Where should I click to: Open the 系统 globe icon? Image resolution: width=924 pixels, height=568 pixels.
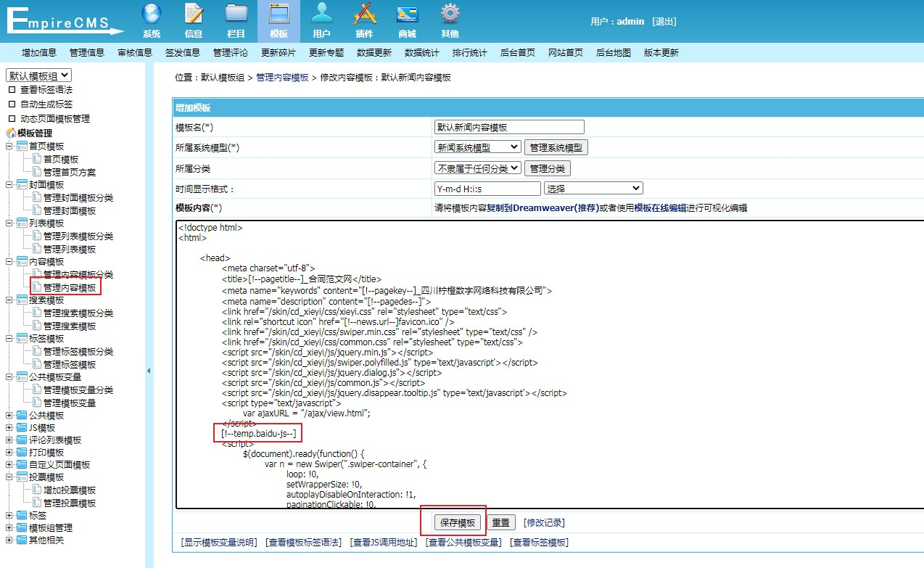151,14
